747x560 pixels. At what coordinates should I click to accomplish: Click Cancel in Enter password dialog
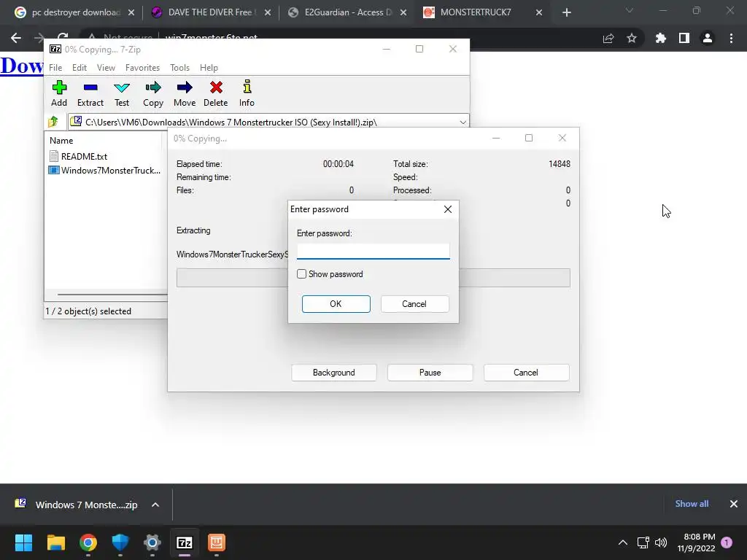[x=414, y=304]
